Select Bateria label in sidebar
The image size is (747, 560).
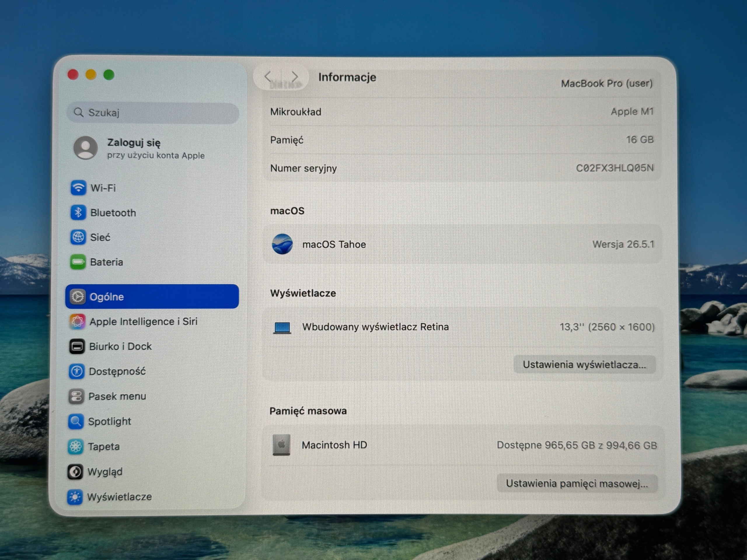pos(107,262)
